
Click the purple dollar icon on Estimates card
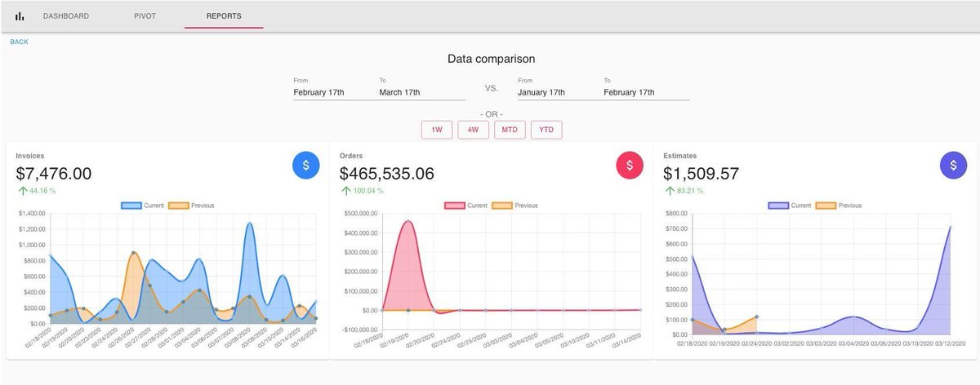(x=953, y=165)
